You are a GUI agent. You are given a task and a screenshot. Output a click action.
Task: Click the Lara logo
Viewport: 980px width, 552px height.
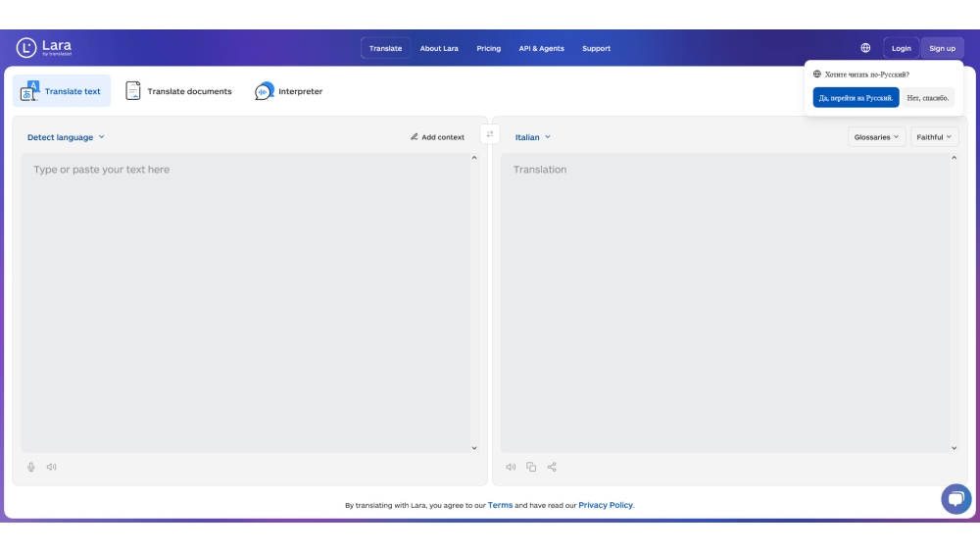[44, 48]
